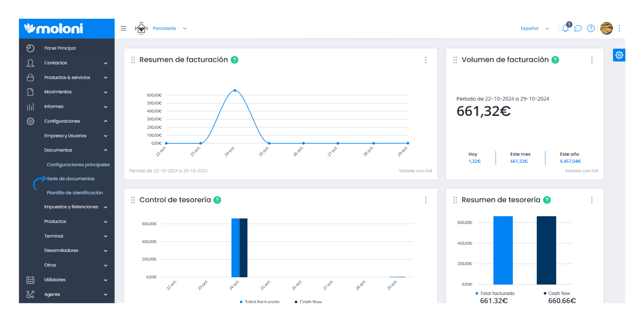The image size is (644, 322).
Task: Collapse the Documentos submenu chevron
Action: (106, 150)
